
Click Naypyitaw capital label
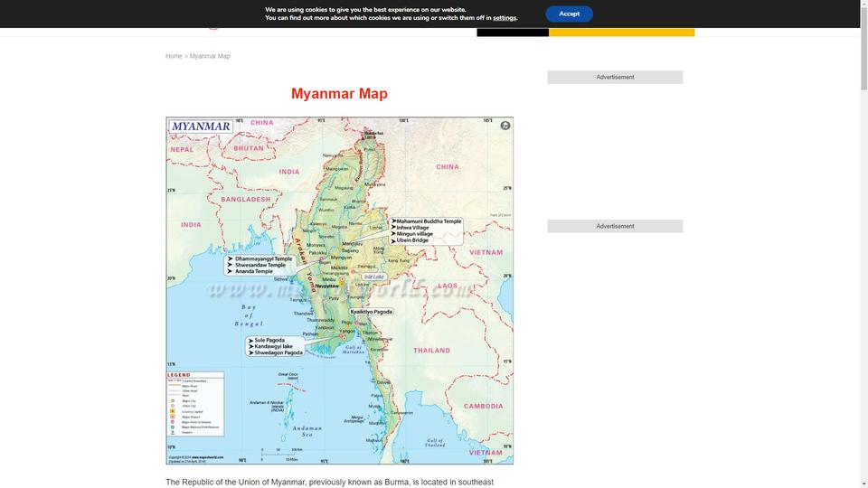[x=326, y=286]
